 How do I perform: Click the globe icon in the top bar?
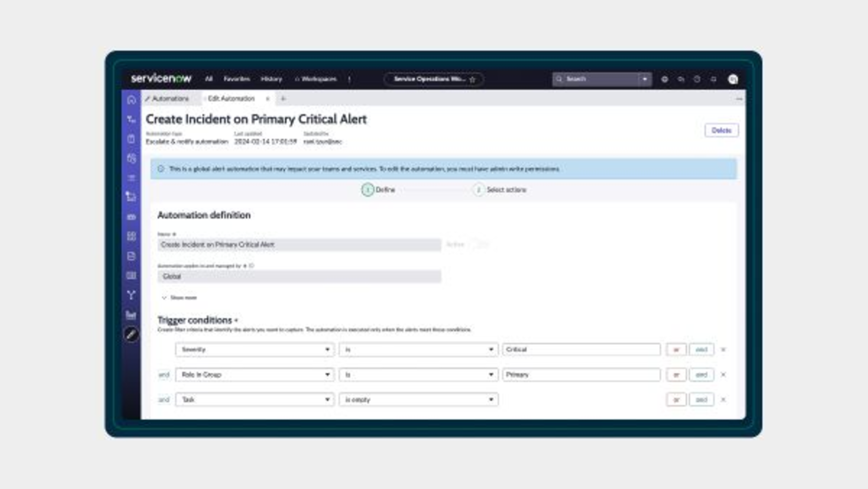coord(664,79)
